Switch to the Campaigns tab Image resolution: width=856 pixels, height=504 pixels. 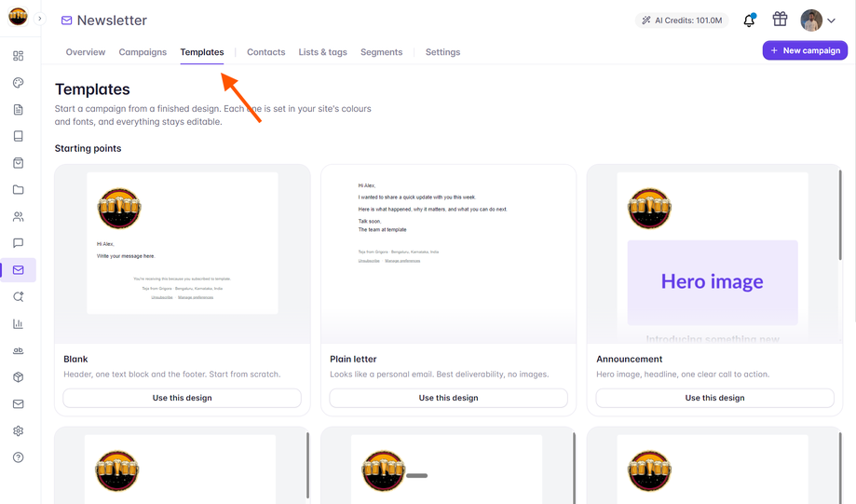[143, 52]
